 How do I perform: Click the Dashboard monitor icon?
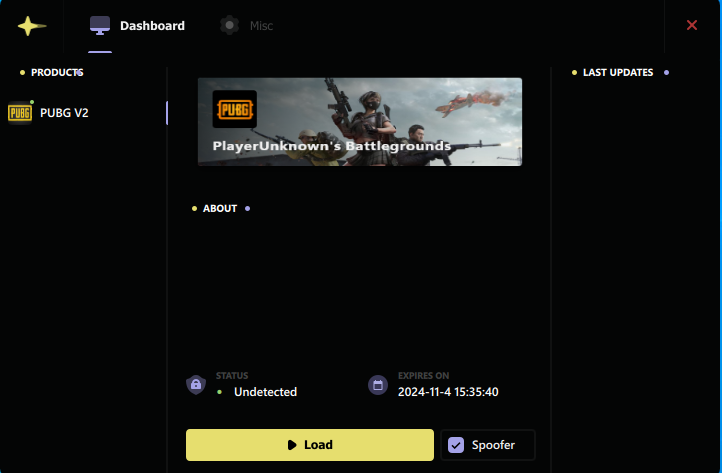click(100, 25)
